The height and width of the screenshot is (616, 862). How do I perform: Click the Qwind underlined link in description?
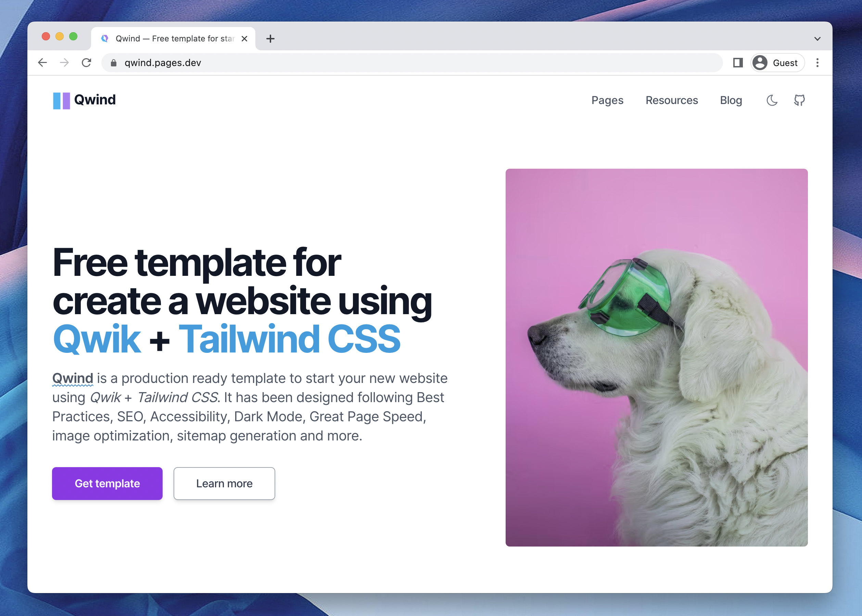pyautogui.click(x=72, y=378)
